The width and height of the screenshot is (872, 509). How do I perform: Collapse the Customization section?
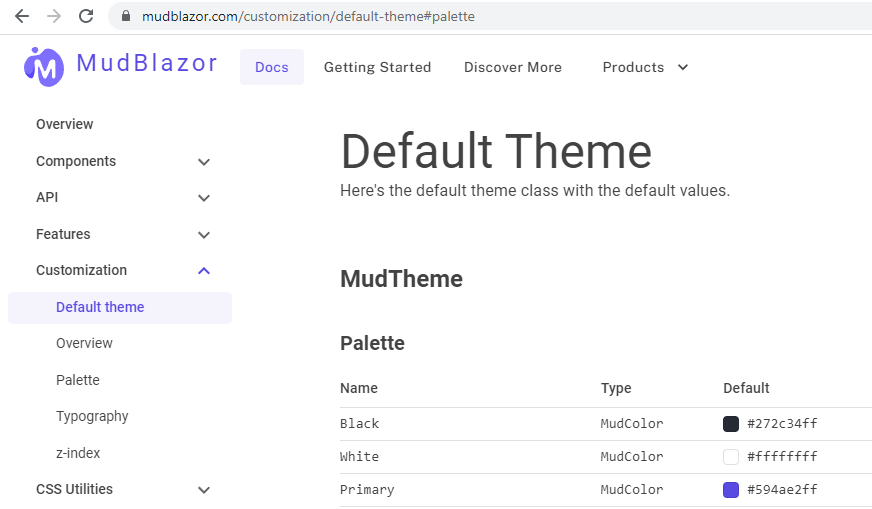click(204, 271)
